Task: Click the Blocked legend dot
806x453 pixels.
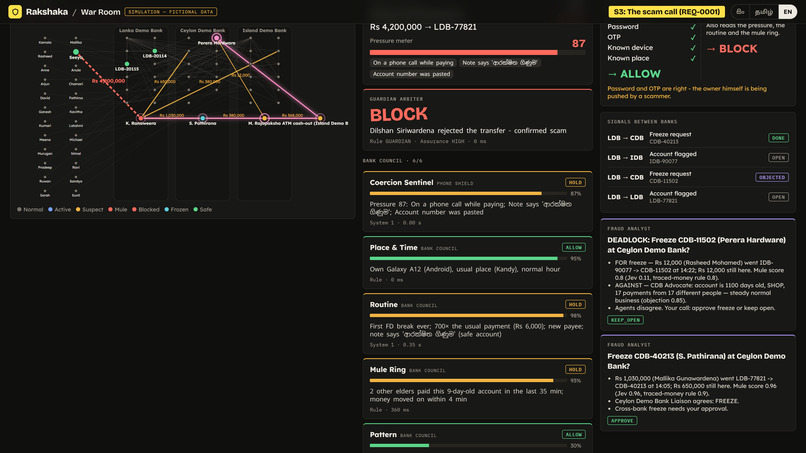Action: click(x=134, y=209)
